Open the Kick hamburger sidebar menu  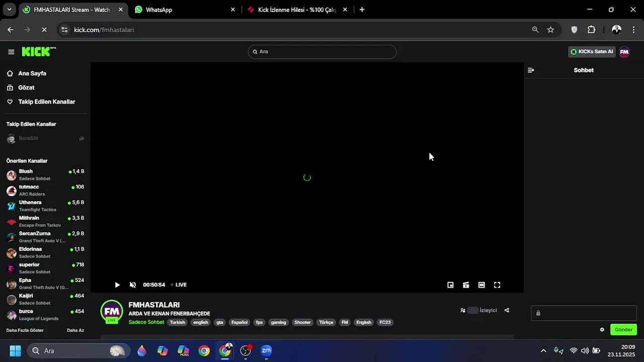coord(11,52)
